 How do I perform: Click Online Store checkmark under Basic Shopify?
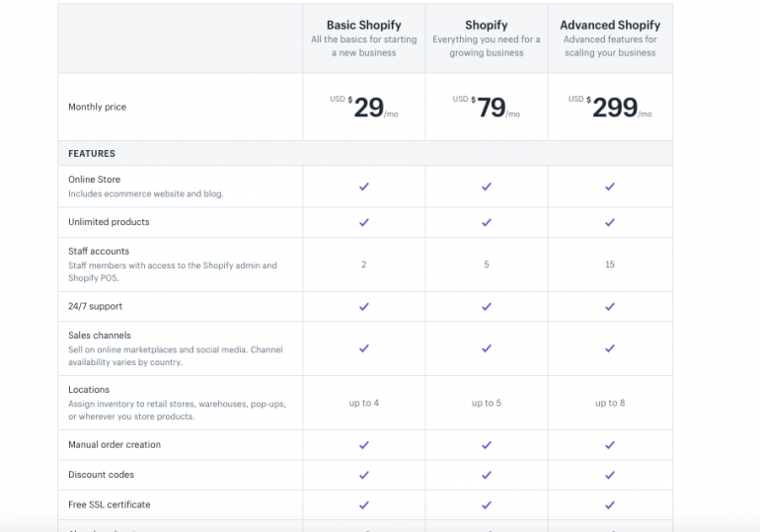[x=363, y=187]
